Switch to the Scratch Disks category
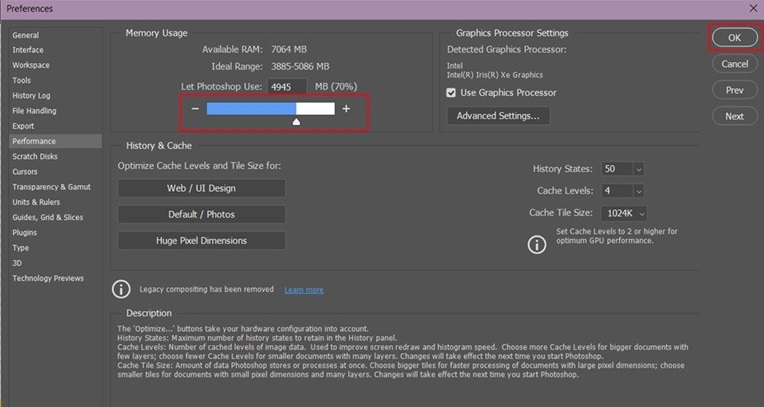 tap(34, 157)
